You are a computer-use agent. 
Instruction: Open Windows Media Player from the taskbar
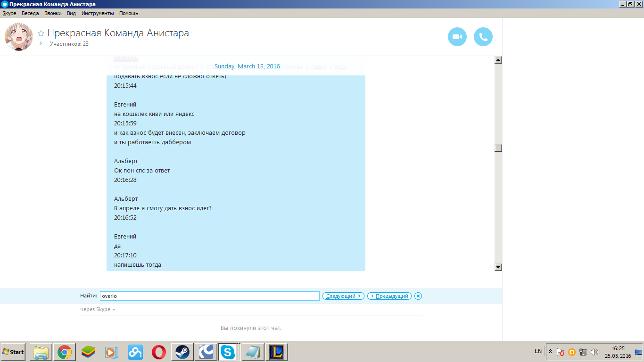111,352
